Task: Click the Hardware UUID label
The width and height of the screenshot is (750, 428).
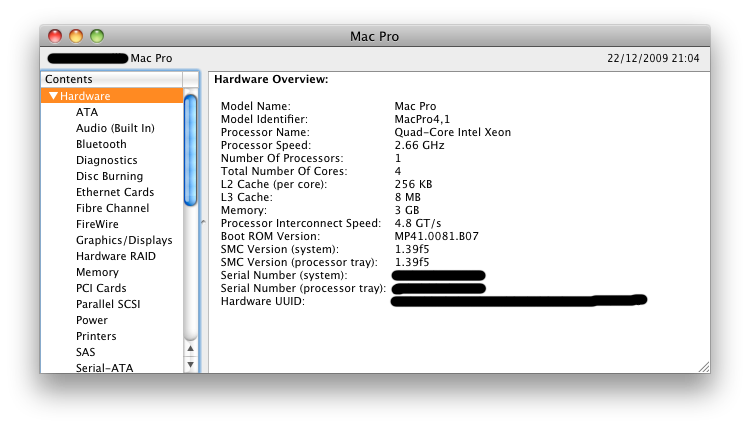Action: pos(263,301)
